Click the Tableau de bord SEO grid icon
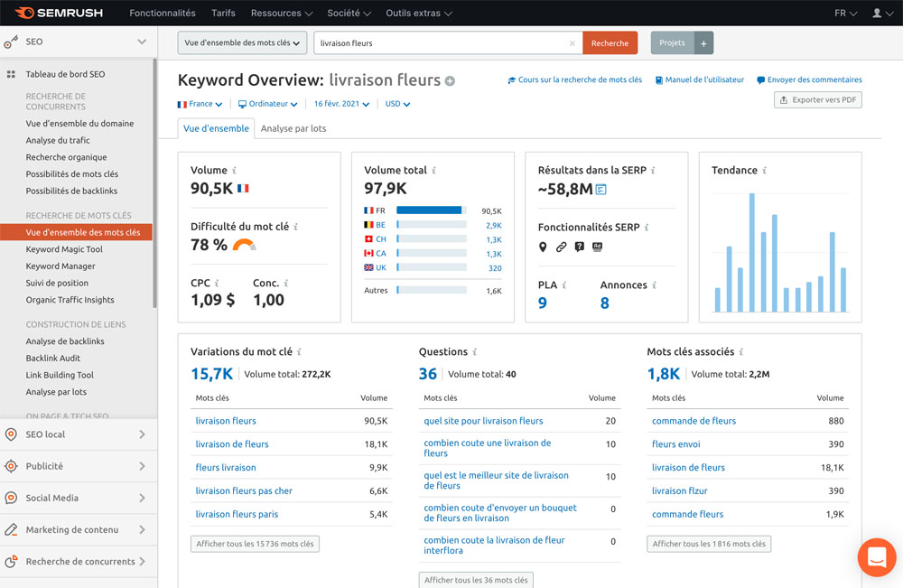Viewport: 903px width, 588px height. point(11,74)
